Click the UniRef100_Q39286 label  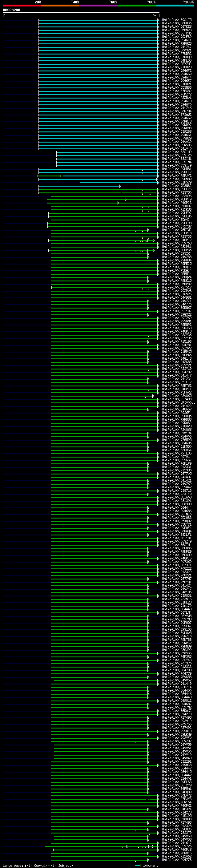point(177,132)
